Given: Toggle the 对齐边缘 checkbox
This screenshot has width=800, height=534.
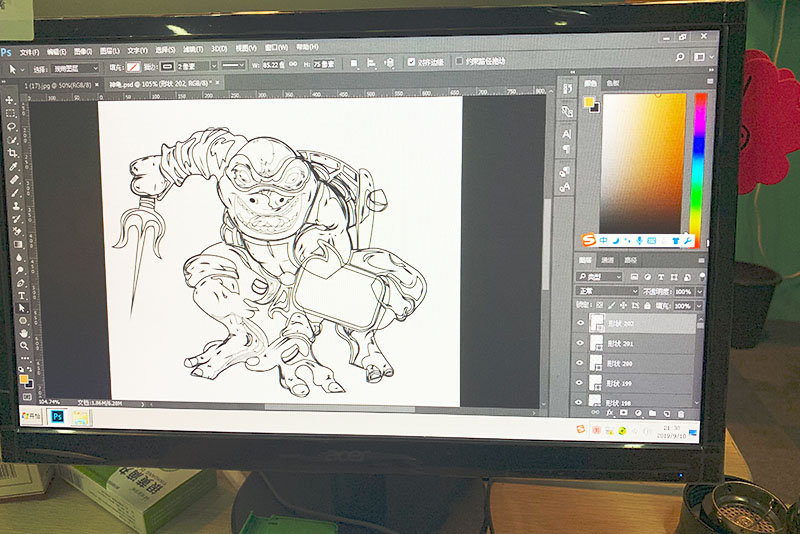Looking at the screenshot, I should (x=411, y=62).
